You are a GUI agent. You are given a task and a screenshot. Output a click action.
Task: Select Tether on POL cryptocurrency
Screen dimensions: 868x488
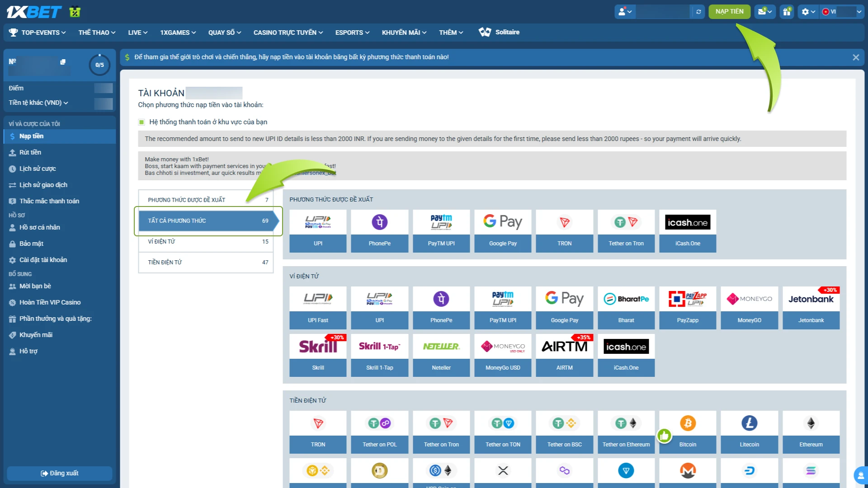[380, 432]
